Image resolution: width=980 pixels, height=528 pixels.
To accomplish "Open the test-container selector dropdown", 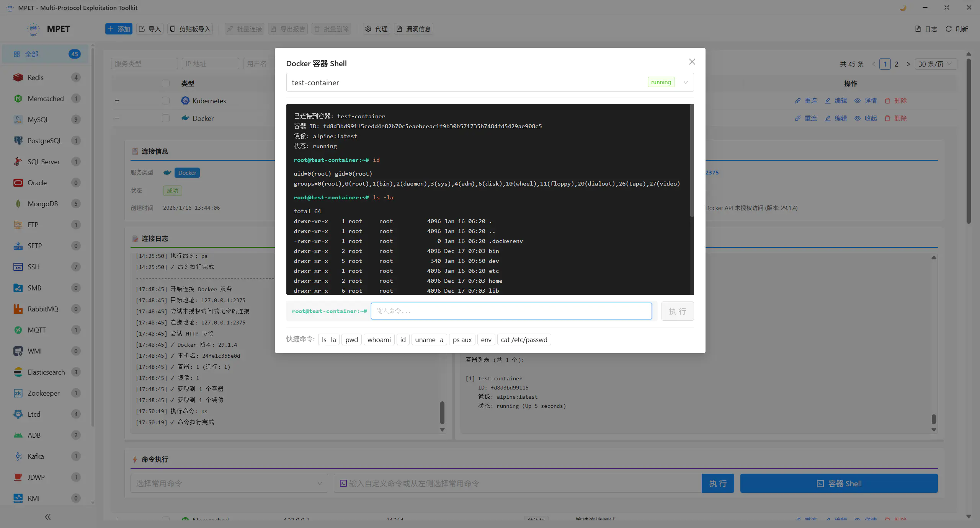I will (x=686, y=82).
